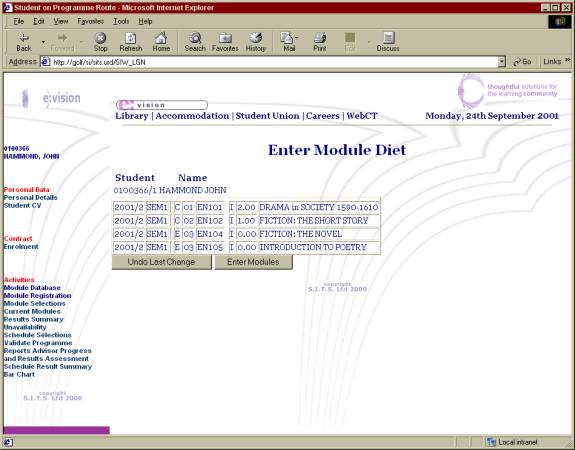
Task: Follow the Student Union link
Action: point(267,116)
